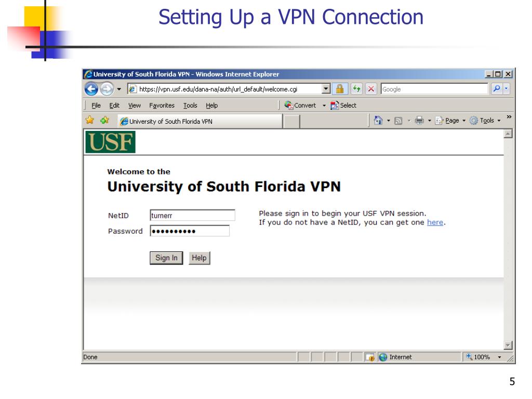The height and width of the screenshot is (399, 532).
Task: Show more command bar items chevron
Action: pos(509,117)
